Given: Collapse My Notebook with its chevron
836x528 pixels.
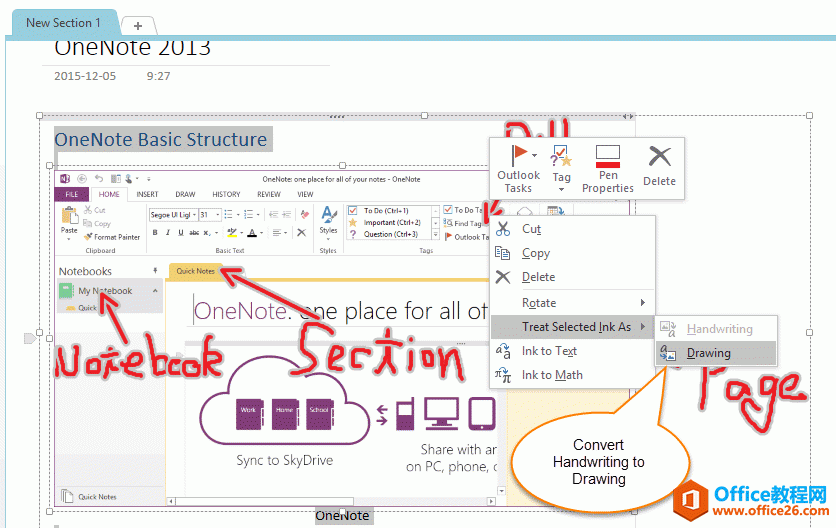Looking at the screenshot, I should (155, 291).
